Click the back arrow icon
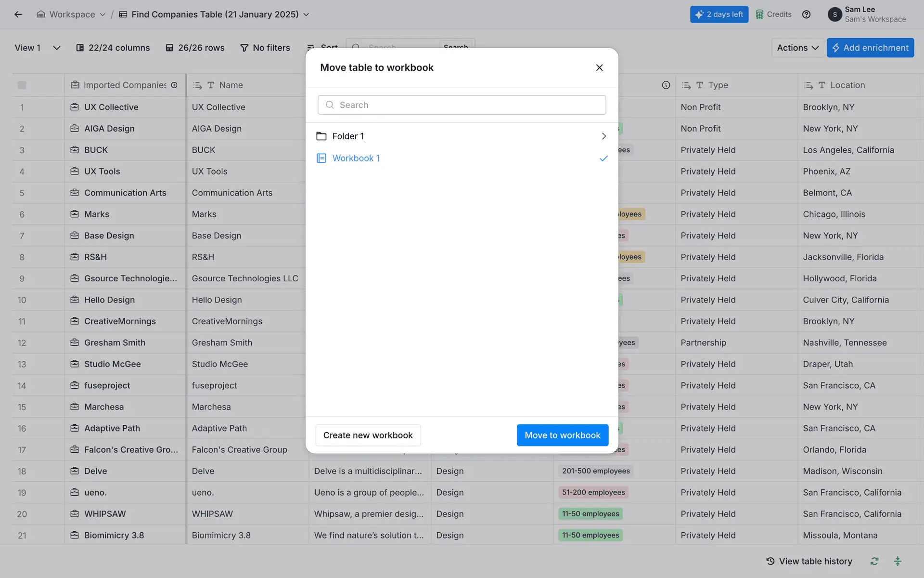This screenshot has width=924, height=578. click(x=18, y=14)
